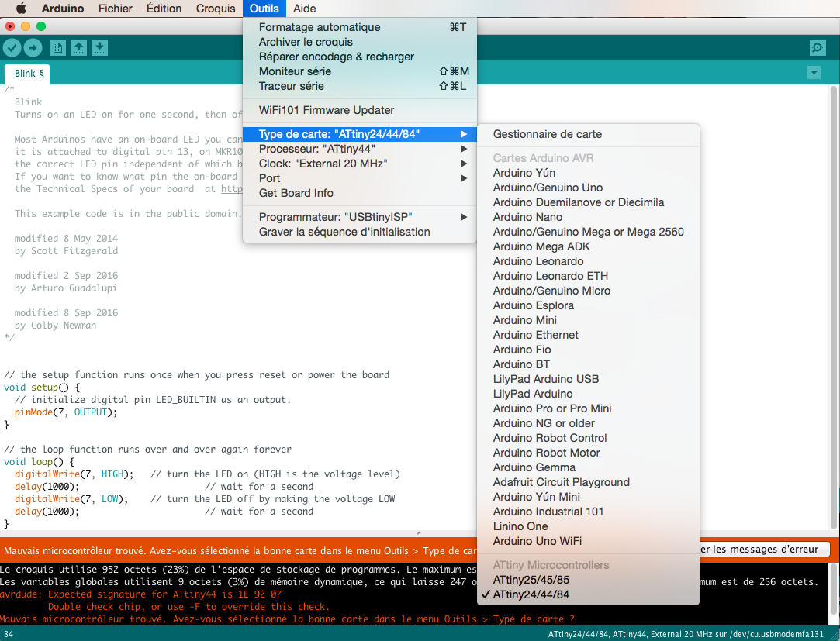Select Arduino Uno WiFi board
This screenshot has height=641, width=840.
click(x=588, y=541)
